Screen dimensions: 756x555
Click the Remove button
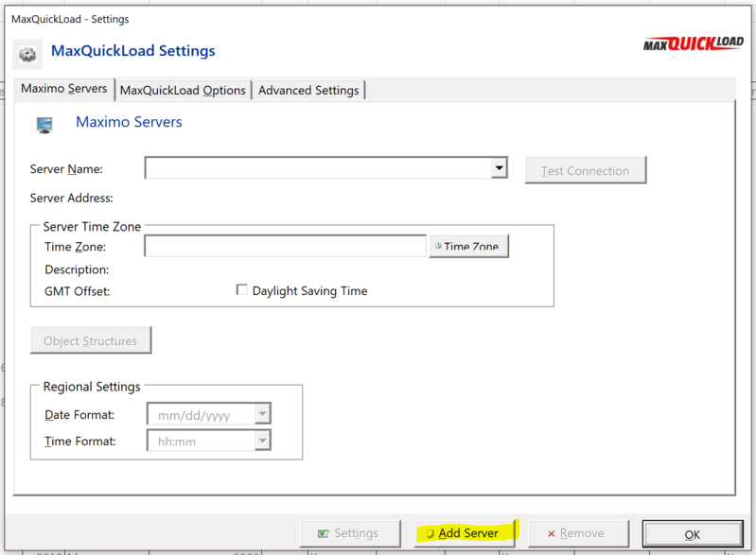coord(578,533)
